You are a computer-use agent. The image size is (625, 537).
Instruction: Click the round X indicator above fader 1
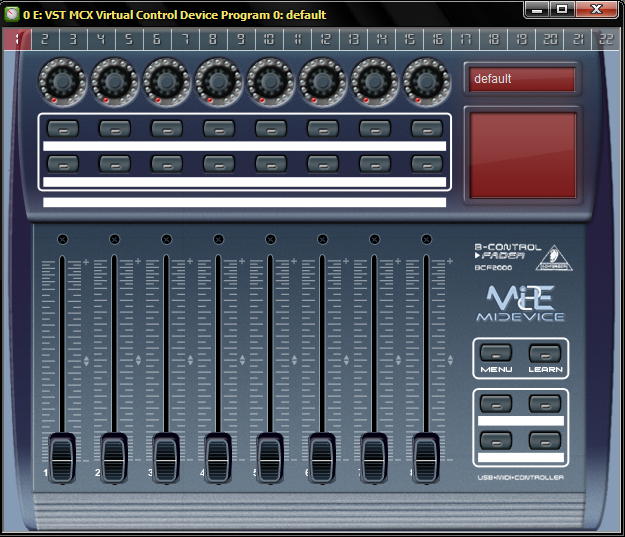(63, 239)
